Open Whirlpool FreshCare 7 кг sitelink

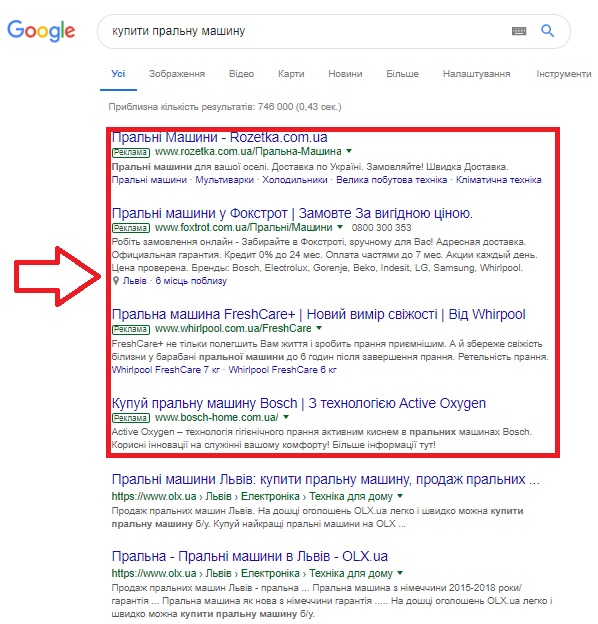166,370
